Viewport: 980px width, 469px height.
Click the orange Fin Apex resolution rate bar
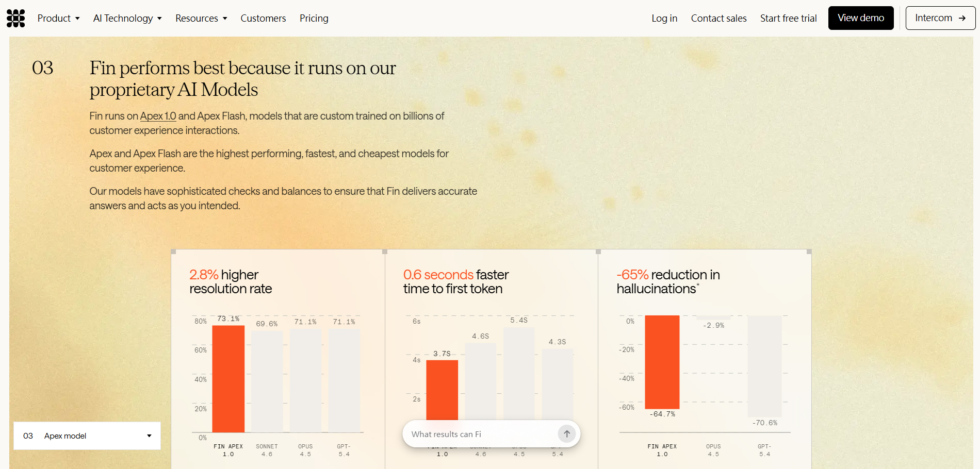tap(228, 379)
